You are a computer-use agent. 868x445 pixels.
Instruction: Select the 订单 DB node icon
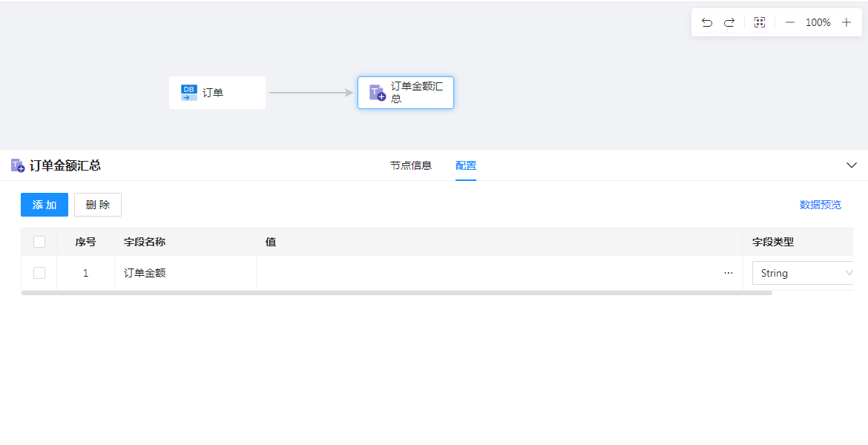click(189, 93)
